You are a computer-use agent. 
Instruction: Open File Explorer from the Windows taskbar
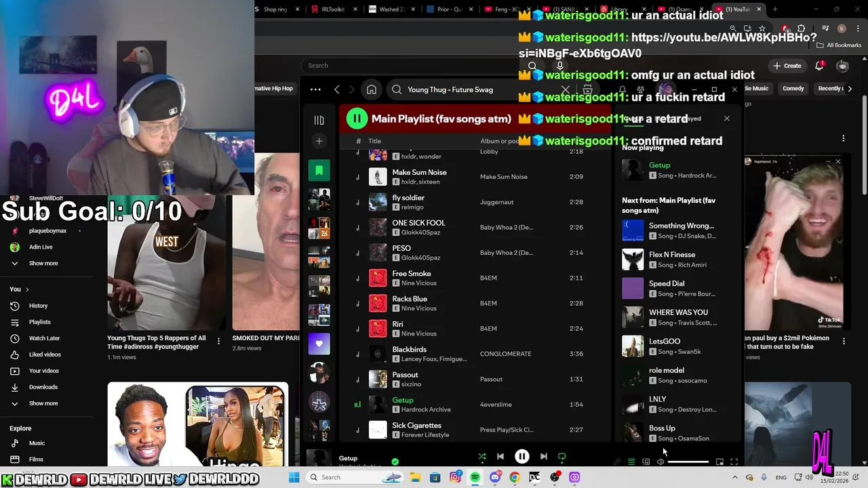[x=415, y=477]
